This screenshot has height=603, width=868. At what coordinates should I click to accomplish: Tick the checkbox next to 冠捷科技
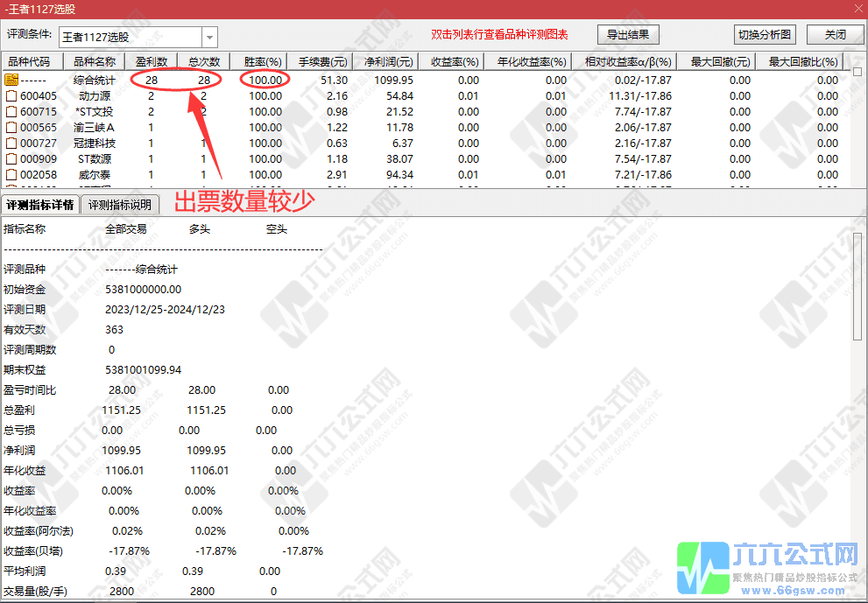tap(10, 143)
